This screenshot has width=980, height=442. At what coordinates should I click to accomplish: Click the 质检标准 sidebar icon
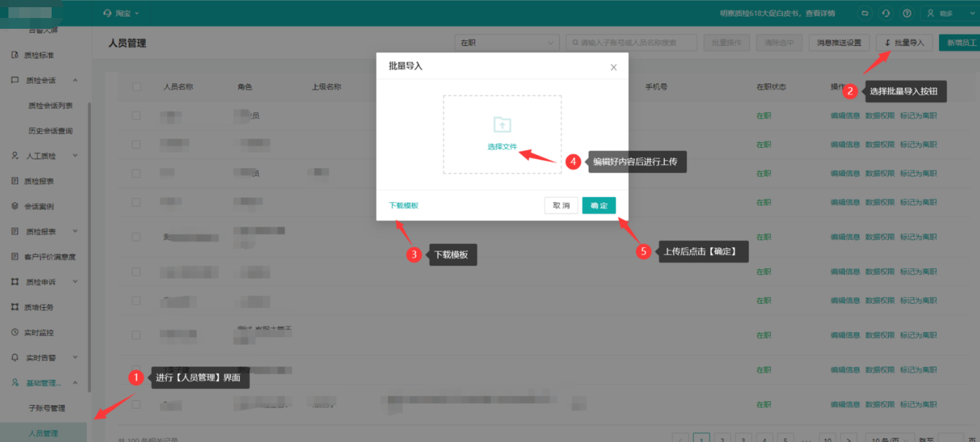[x=15, y=55]
